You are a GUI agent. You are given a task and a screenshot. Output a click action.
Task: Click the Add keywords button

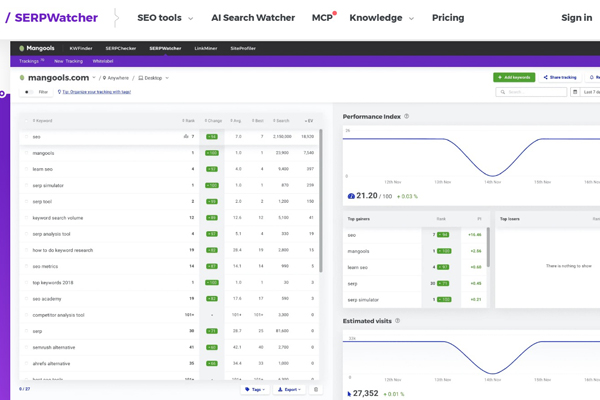click(x=514, y=77)
